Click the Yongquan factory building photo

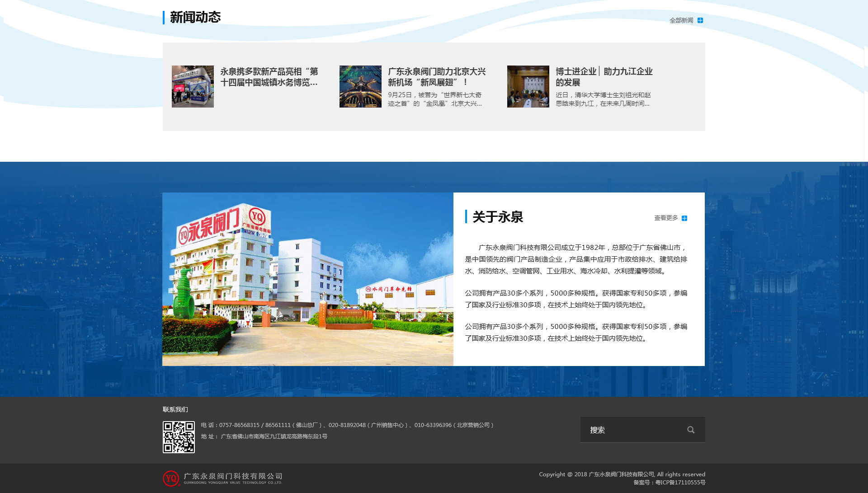(307, 279)
